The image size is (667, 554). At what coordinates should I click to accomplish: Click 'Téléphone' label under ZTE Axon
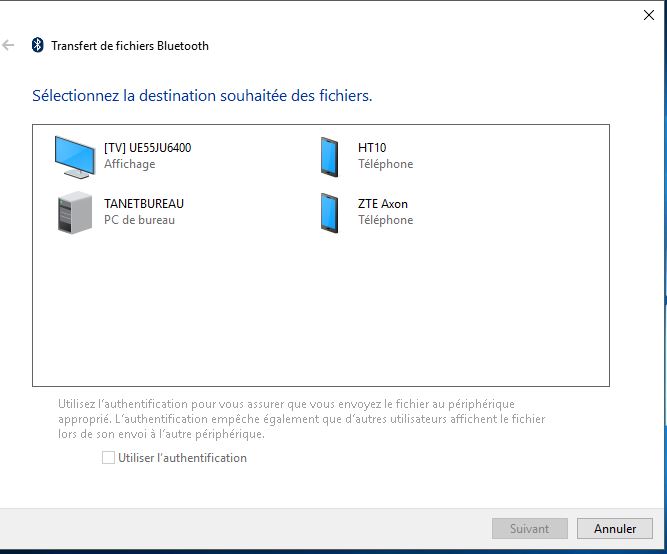coord(385,220)
